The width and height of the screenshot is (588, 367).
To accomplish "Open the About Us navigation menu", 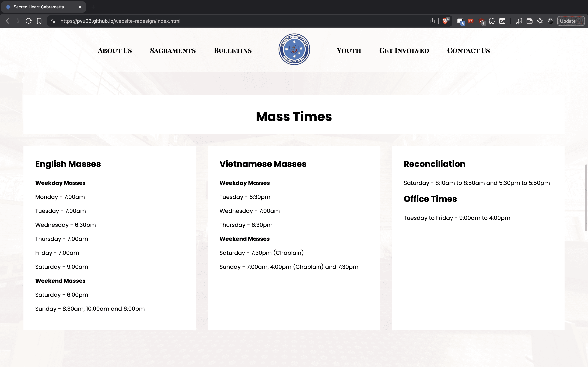I will click(x=115, y=51).
